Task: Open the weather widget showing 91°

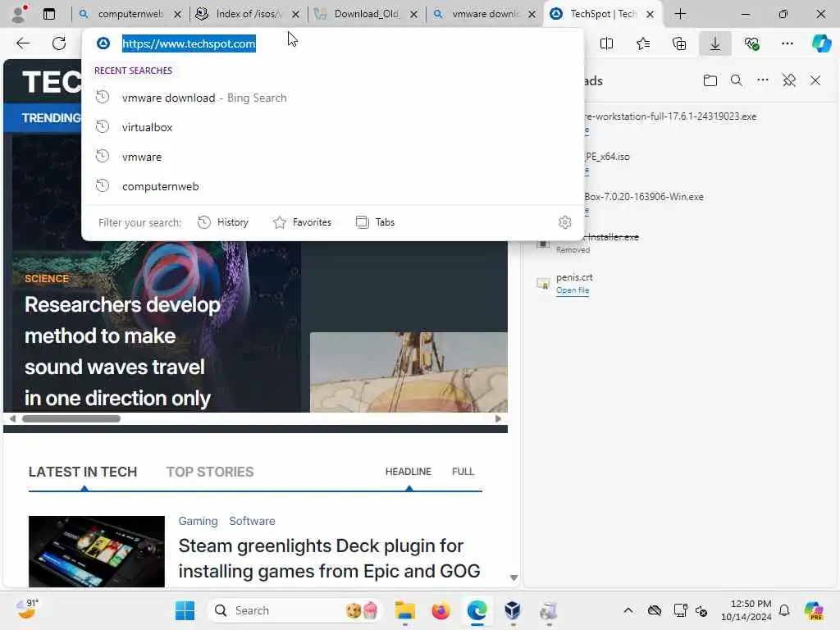Action: click(27, 609)
